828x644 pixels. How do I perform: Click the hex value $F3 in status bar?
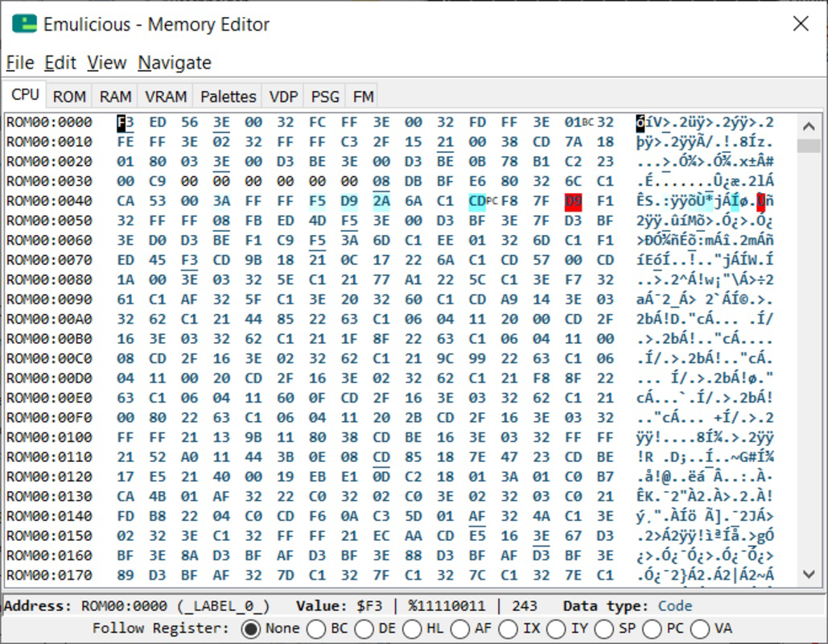pyautogui.click(x=369, y=606)
